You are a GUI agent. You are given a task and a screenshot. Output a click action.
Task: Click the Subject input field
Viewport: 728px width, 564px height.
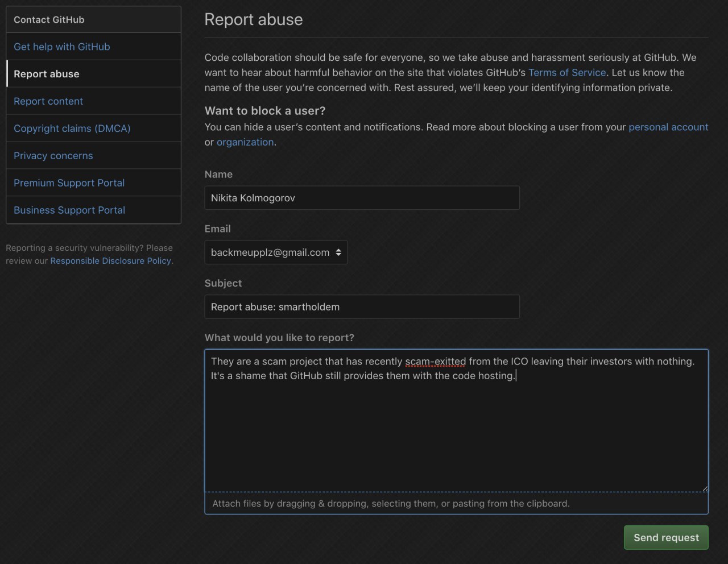[362, 307]
